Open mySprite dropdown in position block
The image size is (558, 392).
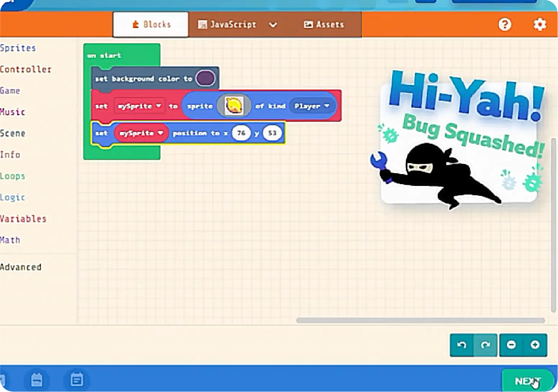[141, 133]
